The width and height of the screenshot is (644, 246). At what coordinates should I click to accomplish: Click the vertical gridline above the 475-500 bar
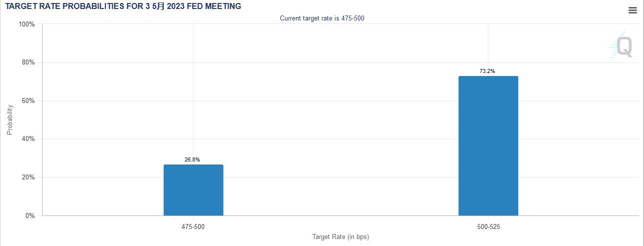point(193,90)
